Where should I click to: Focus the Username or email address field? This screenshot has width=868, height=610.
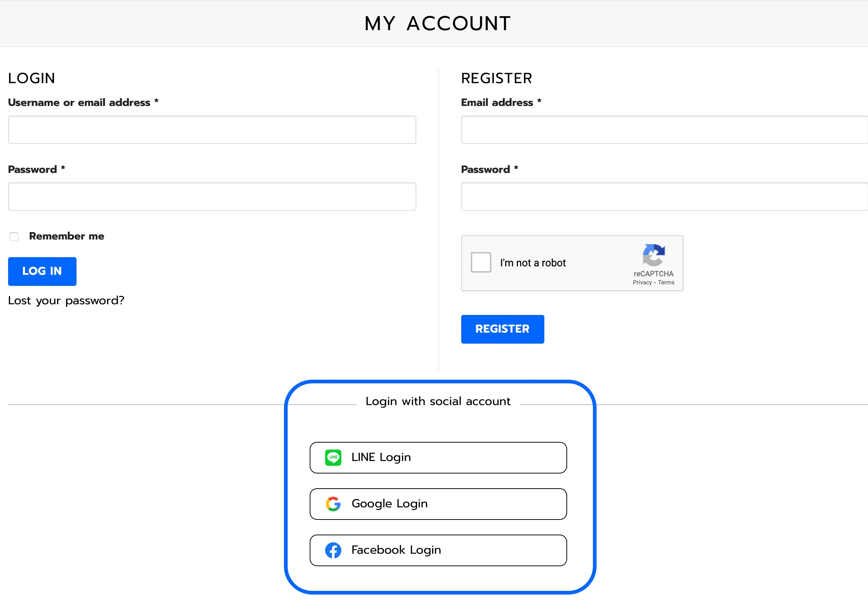(x=212, y=130)
